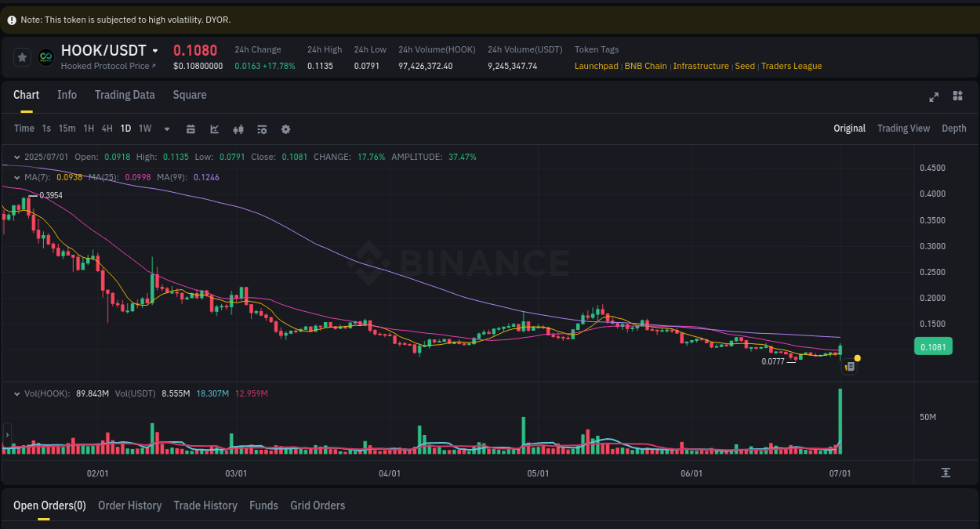Open the chart settings gear
Image resolution: width=980 pixels, height=529 pixels.
(x=285, y=129)
